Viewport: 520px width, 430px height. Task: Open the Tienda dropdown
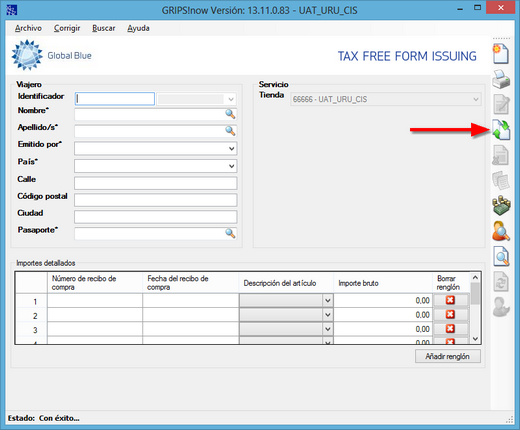476,99
